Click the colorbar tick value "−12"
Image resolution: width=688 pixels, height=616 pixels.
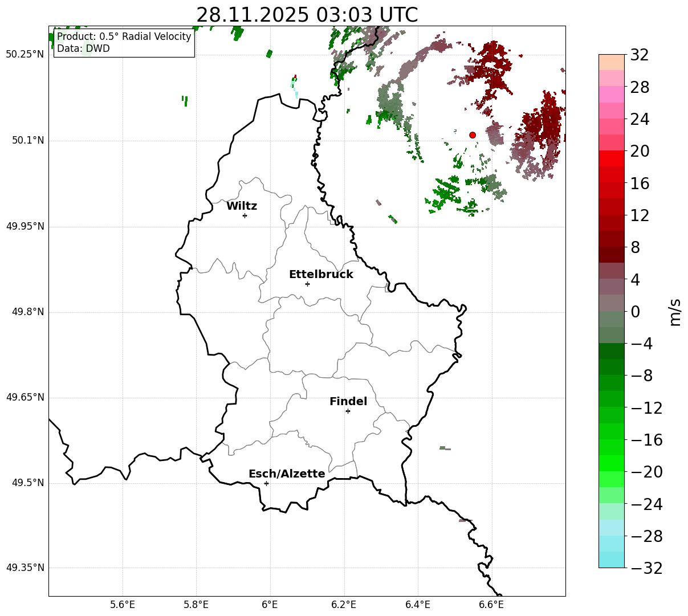tap(646, 408)
